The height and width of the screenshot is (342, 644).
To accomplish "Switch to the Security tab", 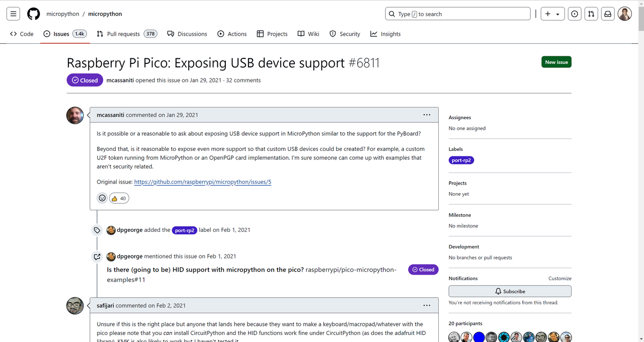I will pyautogui.click(x=345, y=34).
